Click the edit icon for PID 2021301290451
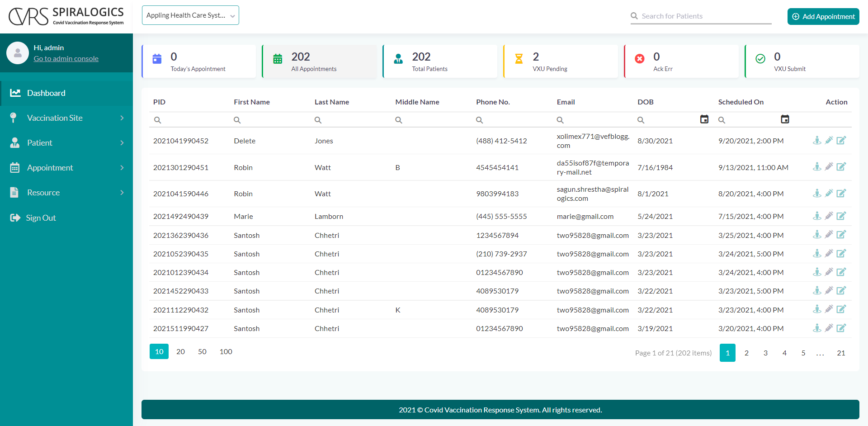 pyautogui.click(x=841, y=166)
